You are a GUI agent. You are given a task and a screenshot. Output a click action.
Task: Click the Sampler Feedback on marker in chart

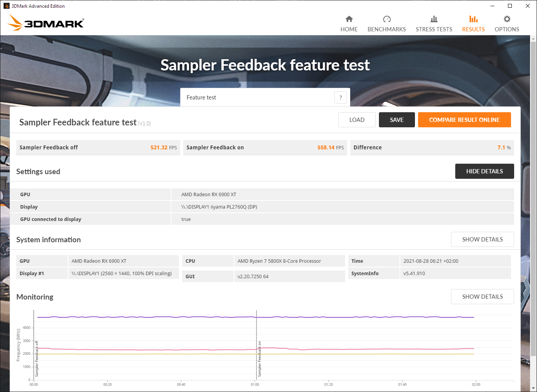pyautogui.click(x=260, y=359)
